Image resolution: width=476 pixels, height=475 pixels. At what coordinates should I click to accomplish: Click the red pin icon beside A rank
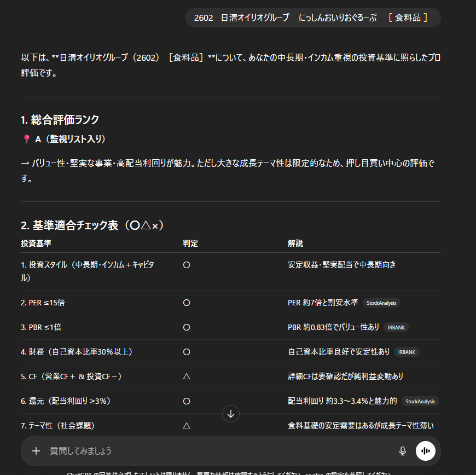click(x=26, y=140)
